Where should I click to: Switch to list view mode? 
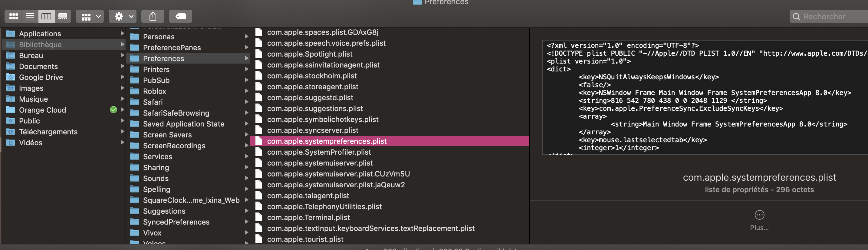(x=30, y=16)
